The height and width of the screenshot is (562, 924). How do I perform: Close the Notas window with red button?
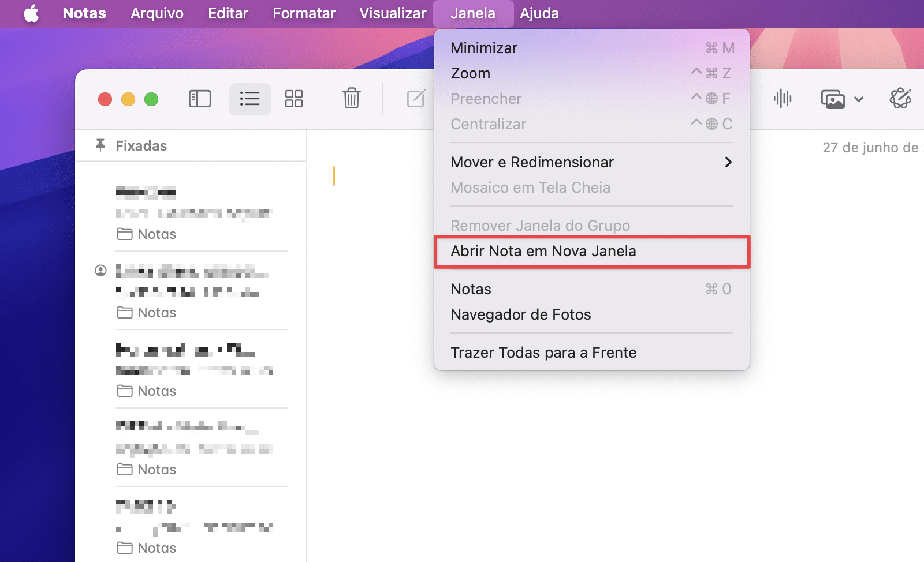coord(105,99)
